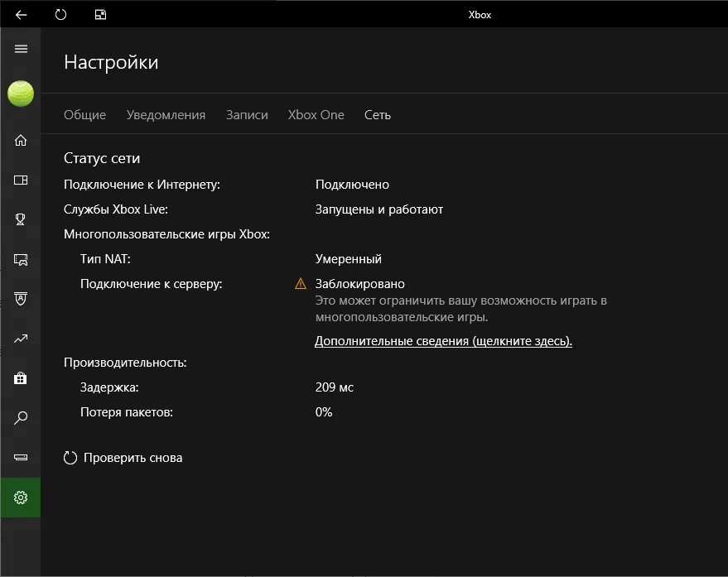Go to Home in the sidebar

tap(21, 140)
